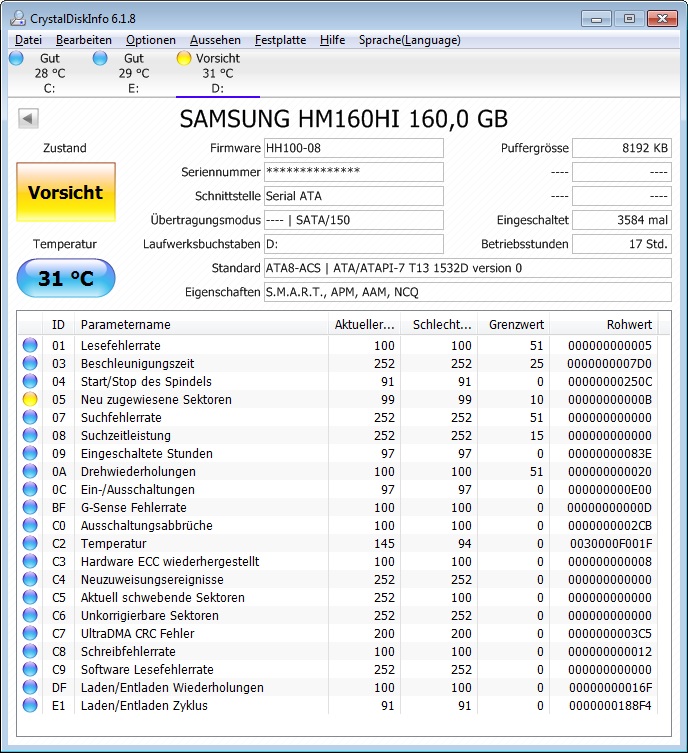Click status icon of Laden/Entladen Wiederholungen
Image resolution: width=688 pixels, height=753 pixels.
click(x=30, y=688)
